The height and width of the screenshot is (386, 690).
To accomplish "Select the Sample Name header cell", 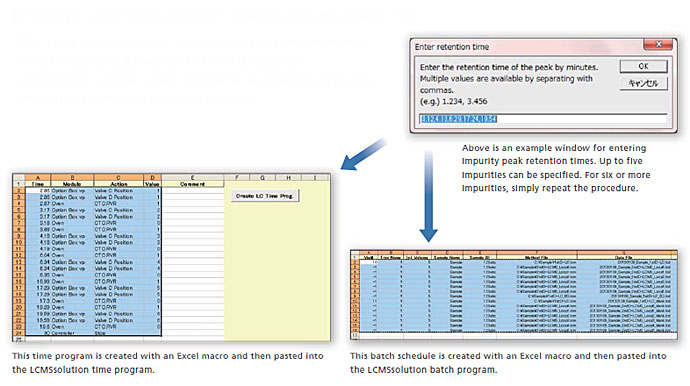I will [447, 257].
